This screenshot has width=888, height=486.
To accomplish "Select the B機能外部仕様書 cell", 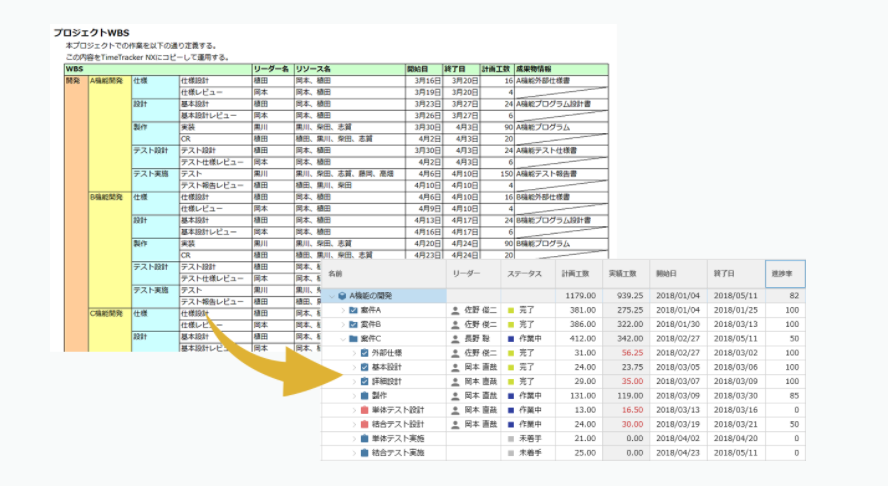I will tap(561, 197).
